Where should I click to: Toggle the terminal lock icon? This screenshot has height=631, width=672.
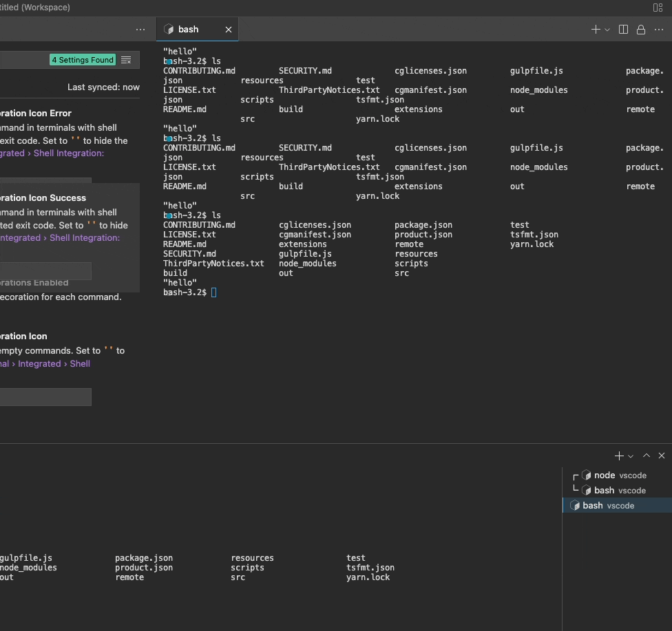tap(640, 30)
